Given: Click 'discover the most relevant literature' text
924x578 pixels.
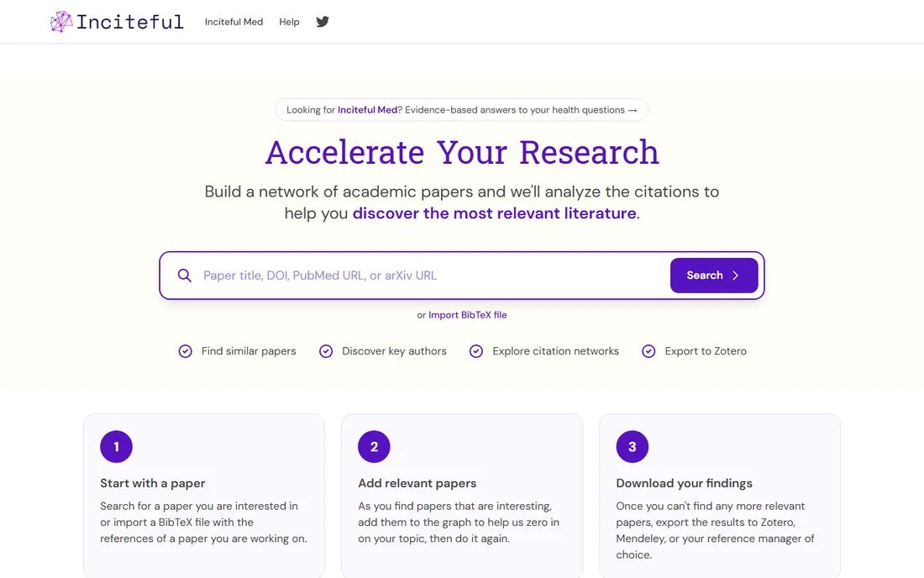Looking at the screenshot, I should 495,213.
